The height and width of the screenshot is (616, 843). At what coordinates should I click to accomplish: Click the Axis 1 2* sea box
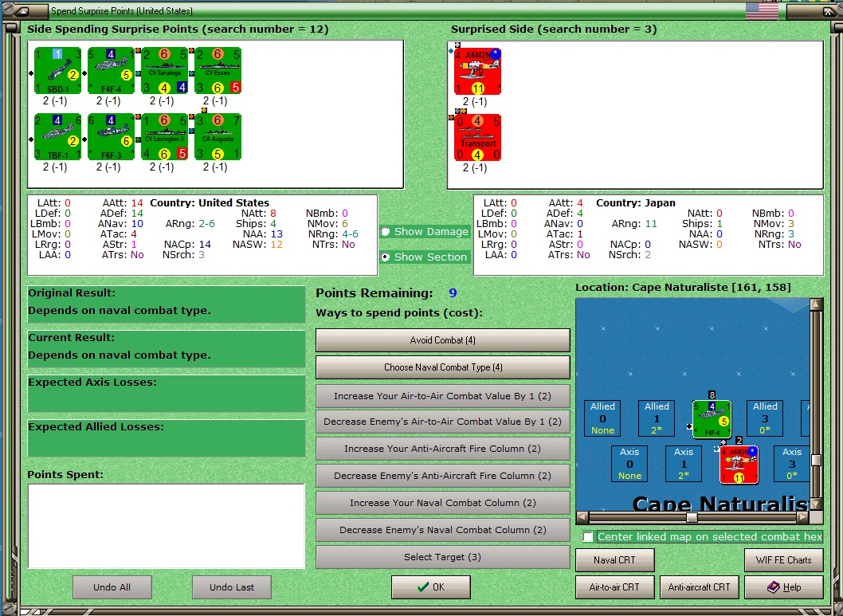684,464
